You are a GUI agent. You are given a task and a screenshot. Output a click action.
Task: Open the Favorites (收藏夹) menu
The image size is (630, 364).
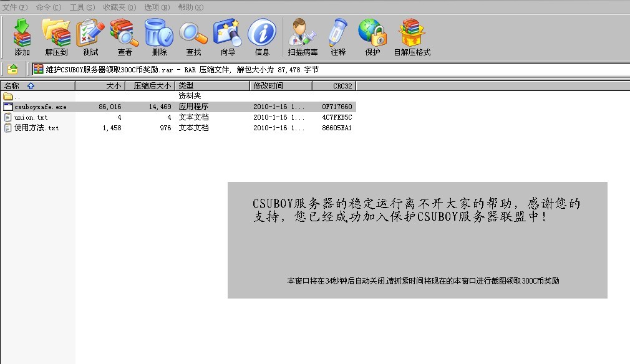(x=120, y=7)
